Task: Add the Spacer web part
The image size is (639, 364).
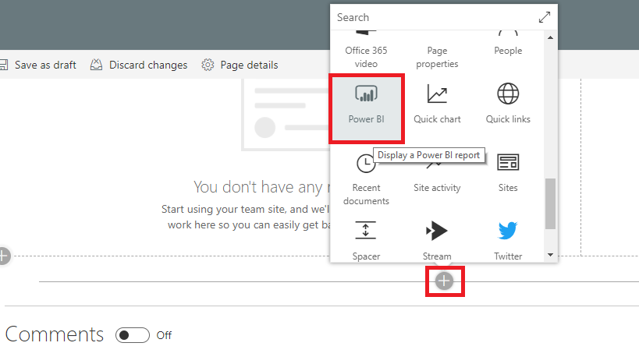Action: (366, 240)
